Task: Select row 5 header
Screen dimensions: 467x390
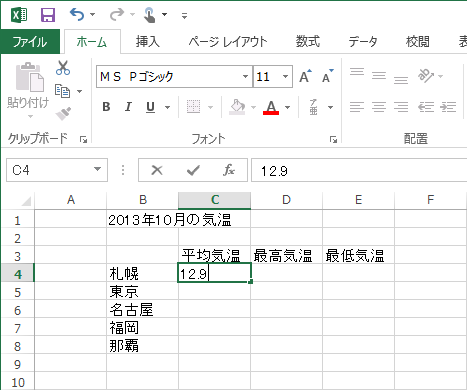Action: click(x=17, y=292)
